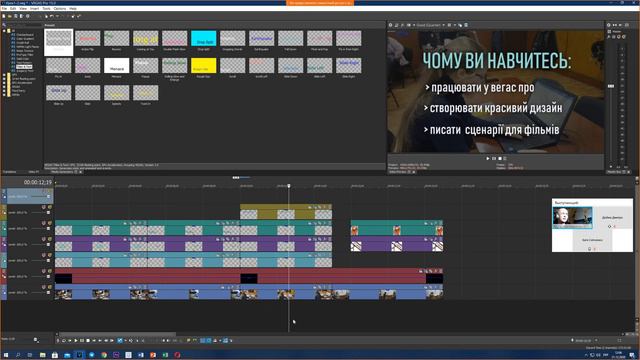Expand the GPU Accelerated folder
The height and width of the screenshot is (360, 640).
(x=4, y=82)
